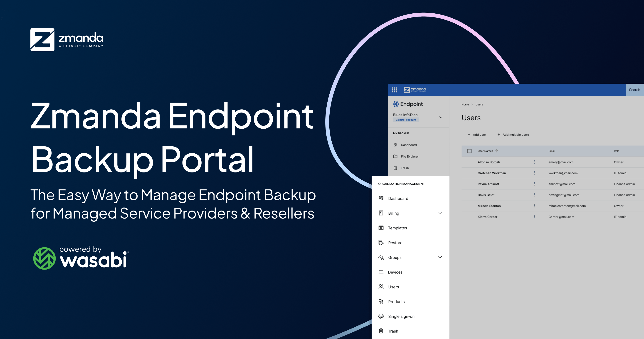Image resolution: width=644 pixels, height=339 pixels.
Task: Click the Role column header
Action: coord(617,151)
